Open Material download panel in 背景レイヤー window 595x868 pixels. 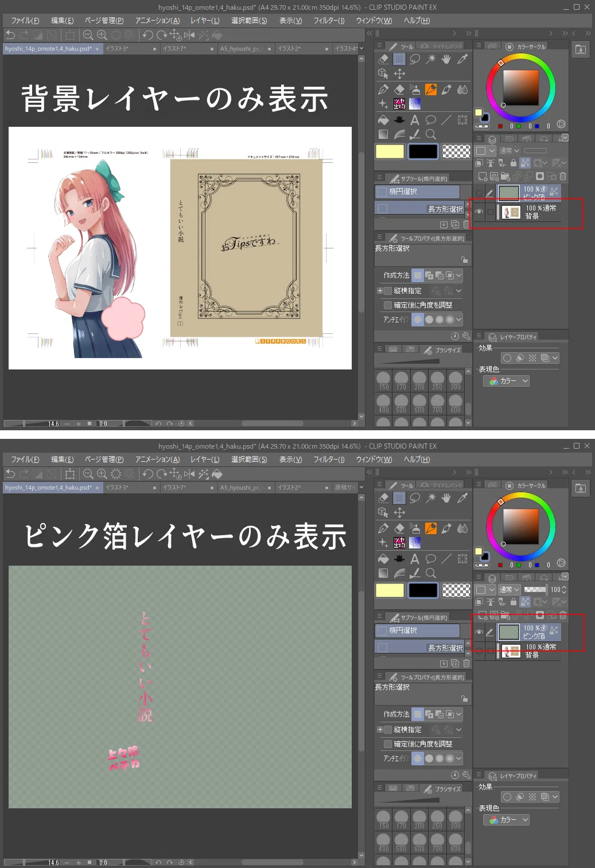click(x=581, y=50)
